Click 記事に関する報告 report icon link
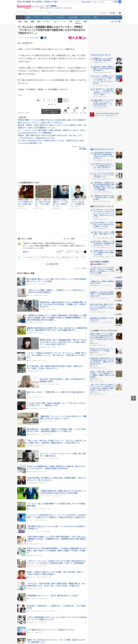This screenshot has height=644, width=138. (23, 113)
